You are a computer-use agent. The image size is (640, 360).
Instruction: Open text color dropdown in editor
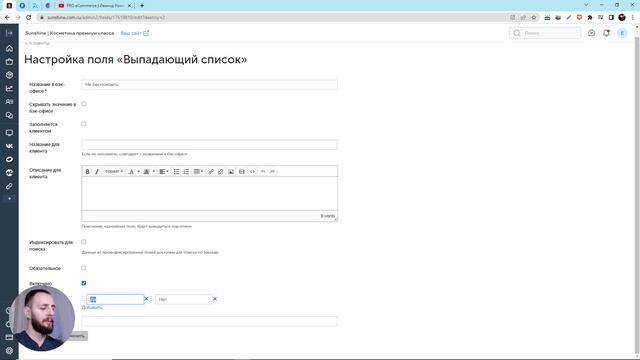tap(133, 172)
